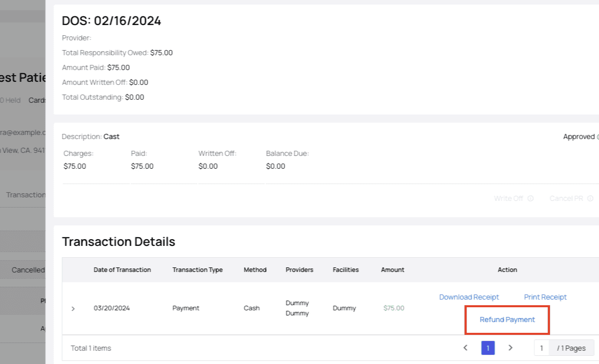Viewport: 599px width, 364px height.
Task: Click the Transaction Type column header
Action: 197,270
